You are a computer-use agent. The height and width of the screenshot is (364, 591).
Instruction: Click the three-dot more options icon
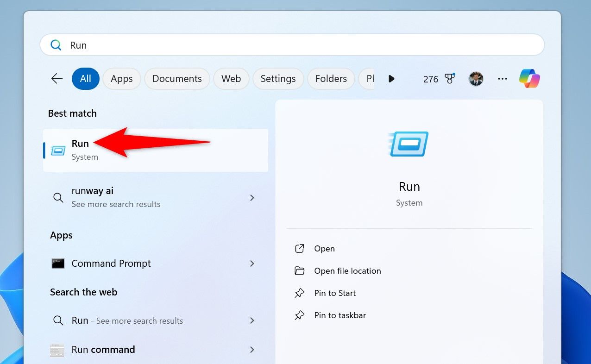[503, 79]
